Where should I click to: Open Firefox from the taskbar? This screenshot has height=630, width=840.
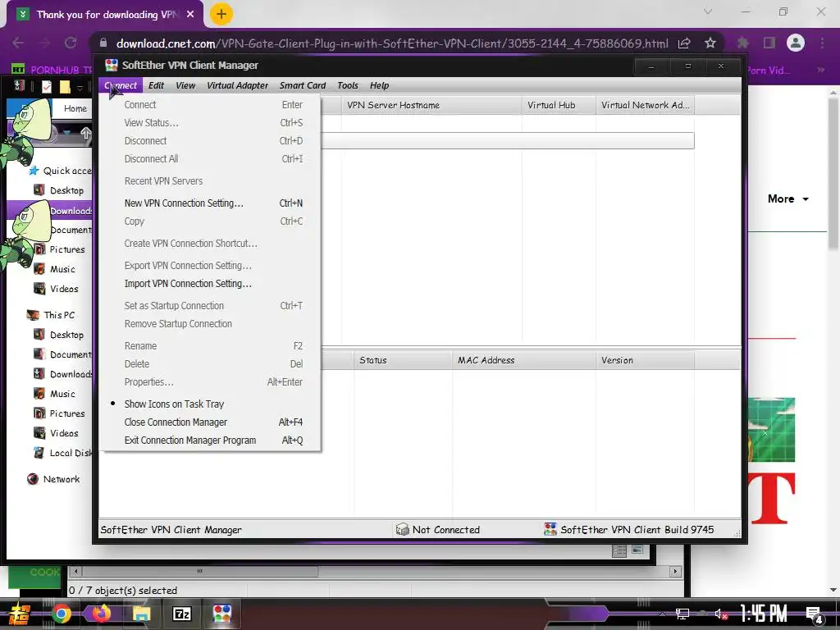tap(102, 614)
